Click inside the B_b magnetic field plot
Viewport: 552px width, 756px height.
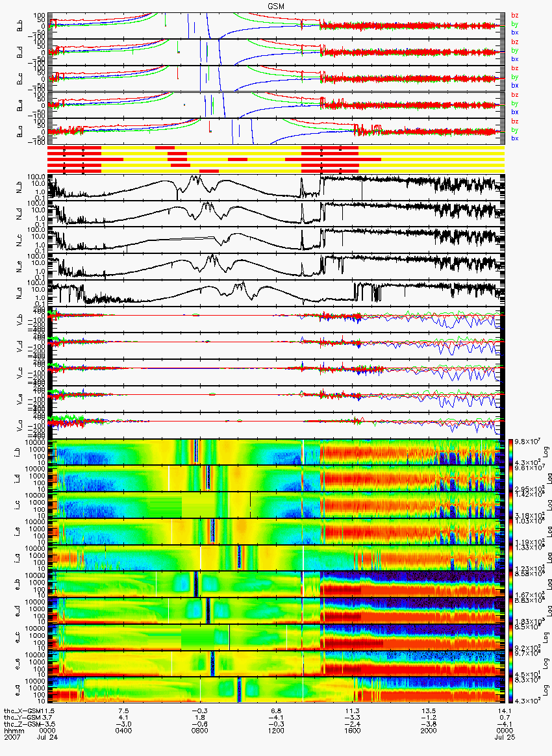(x=276, y=26)
